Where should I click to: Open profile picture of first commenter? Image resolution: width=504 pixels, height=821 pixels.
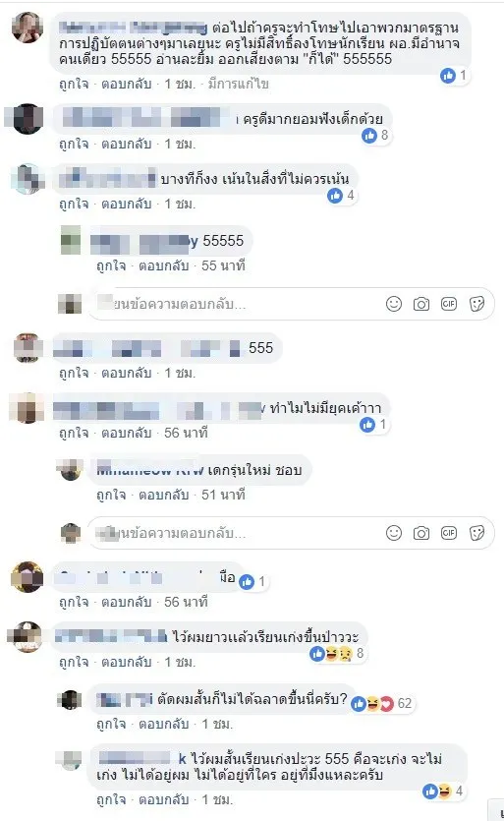tap(28, 28)
